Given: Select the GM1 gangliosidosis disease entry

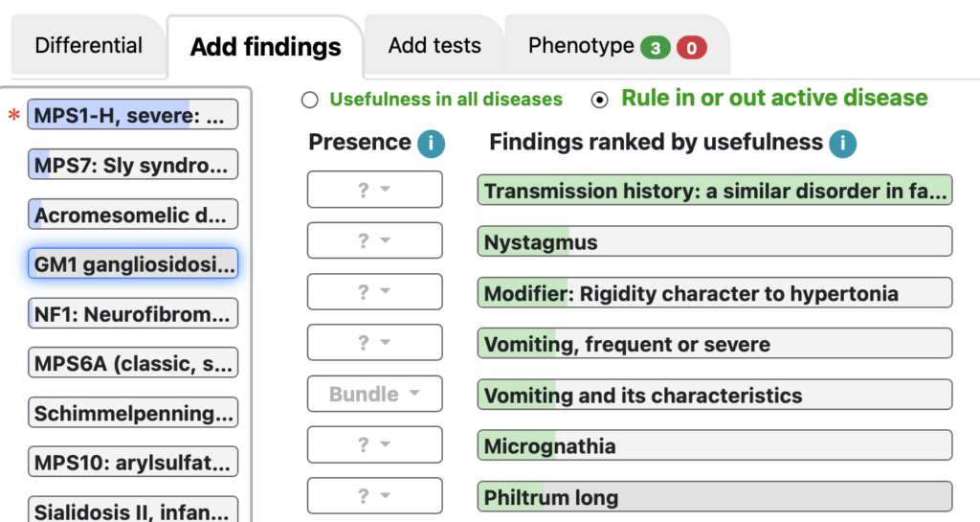Looking at the screenshot, I should [133, 263].
